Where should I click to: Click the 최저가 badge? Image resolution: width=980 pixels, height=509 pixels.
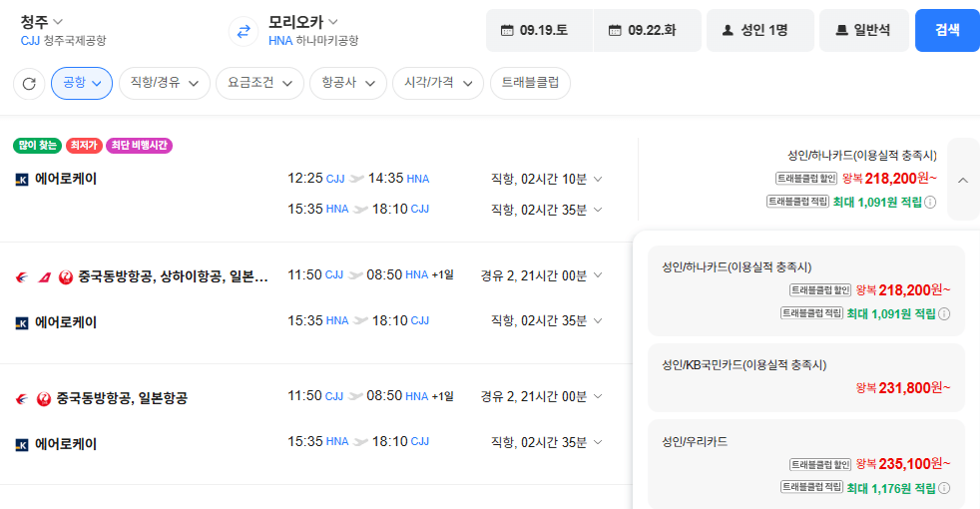[84, 146]
